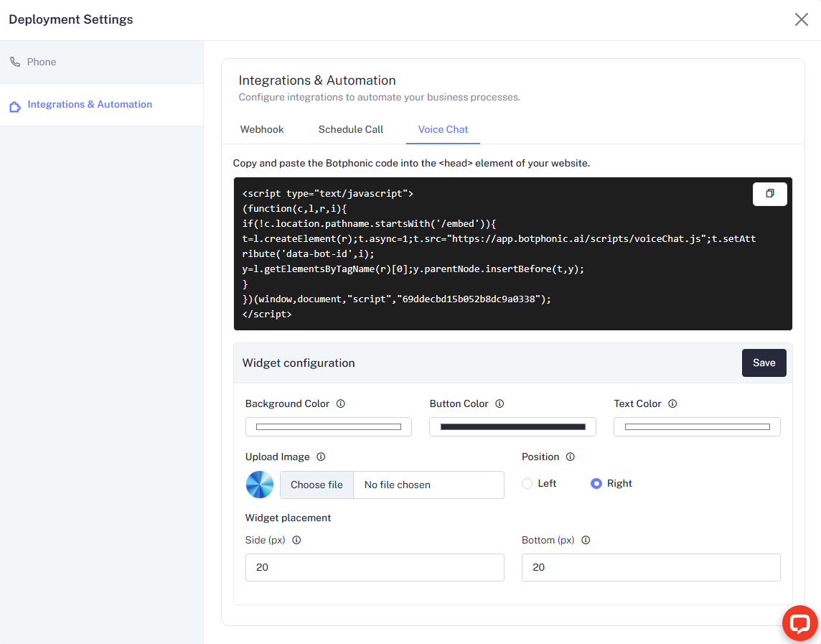Click the Choose file button
The height and width of the screenshot is (644, 821).
tap(316, 485)
